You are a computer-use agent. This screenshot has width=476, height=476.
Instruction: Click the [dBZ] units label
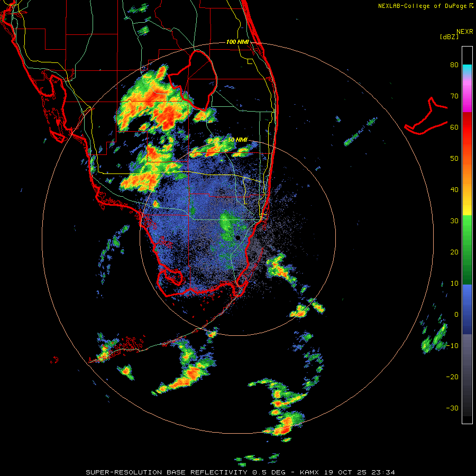click(449, 37)
